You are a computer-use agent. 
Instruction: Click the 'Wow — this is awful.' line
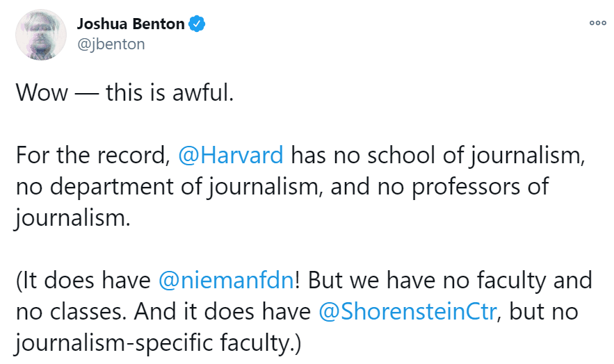tap(124, 92)
